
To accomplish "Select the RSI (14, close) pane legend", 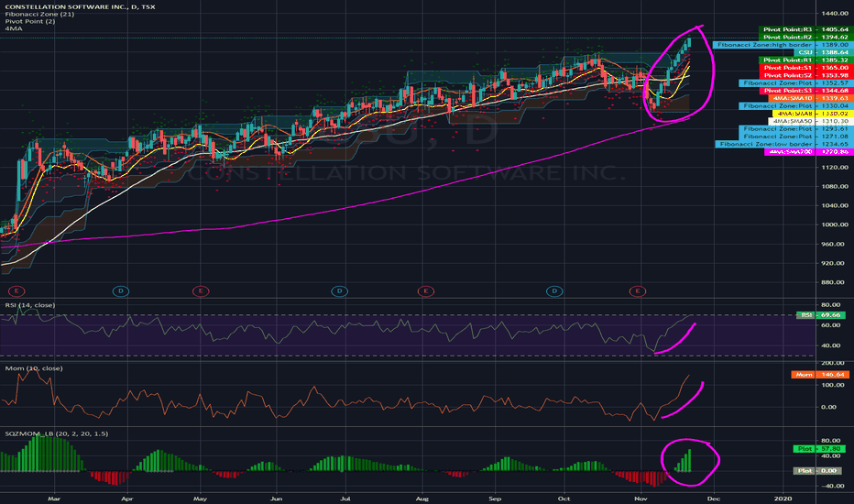I will coord(30,305).
